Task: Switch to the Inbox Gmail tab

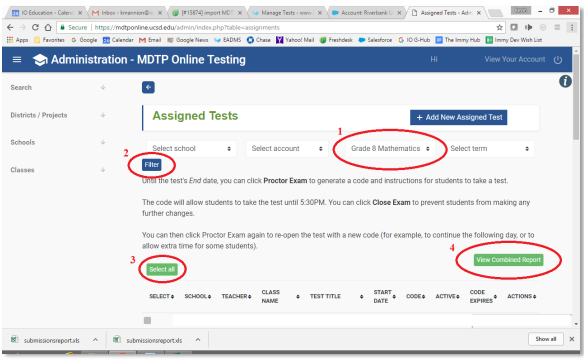Action: click(127, 13)
